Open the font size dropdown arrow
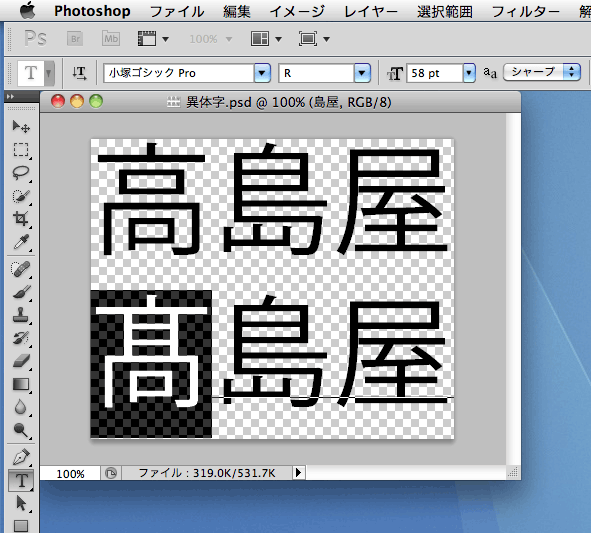 point(469,73)
